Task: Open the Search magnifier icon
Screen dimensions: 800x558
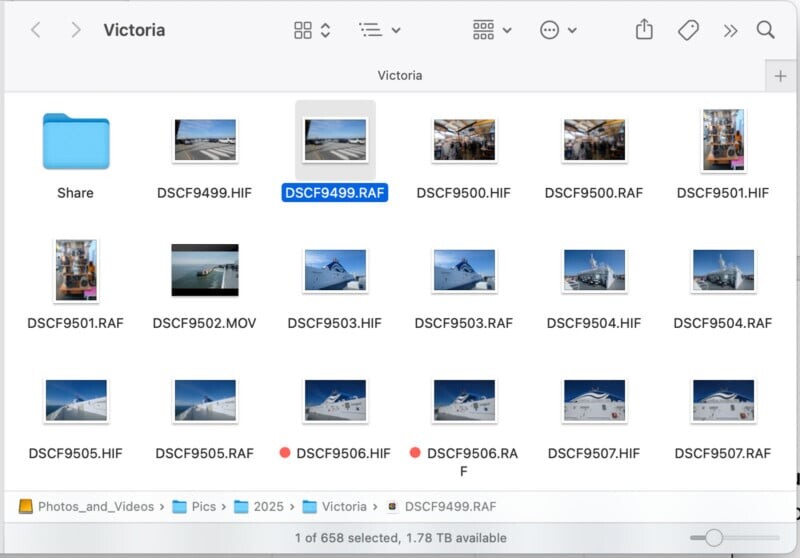Action: click(x=765, y=30)
